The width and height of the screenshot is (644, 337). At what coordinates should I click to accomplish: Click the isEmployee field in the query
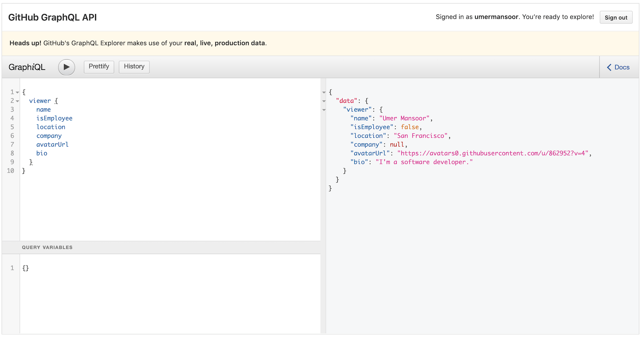click(x=54, y=118)
